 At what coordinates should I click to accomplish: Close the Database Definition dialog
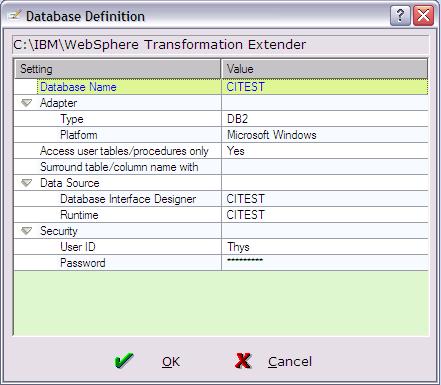423,15
